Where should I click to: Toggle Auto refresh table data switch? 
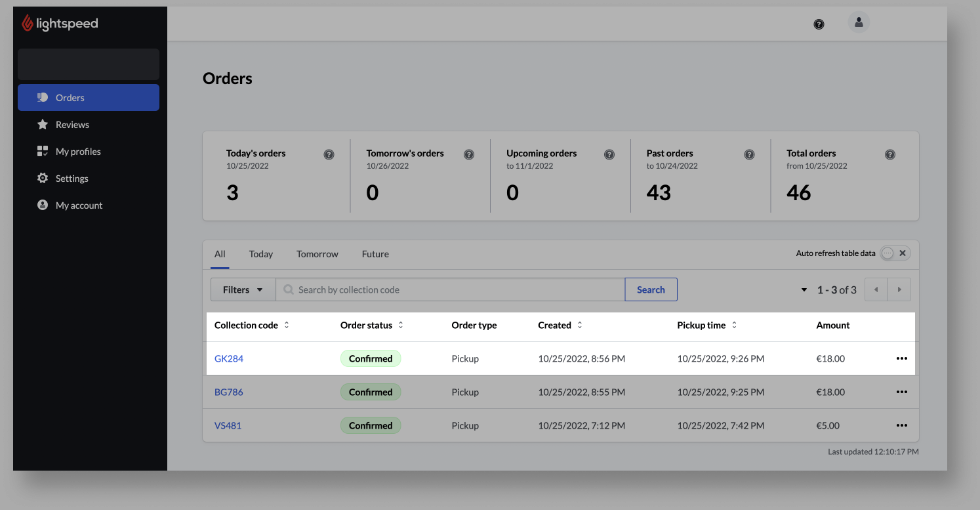[895, 253]
